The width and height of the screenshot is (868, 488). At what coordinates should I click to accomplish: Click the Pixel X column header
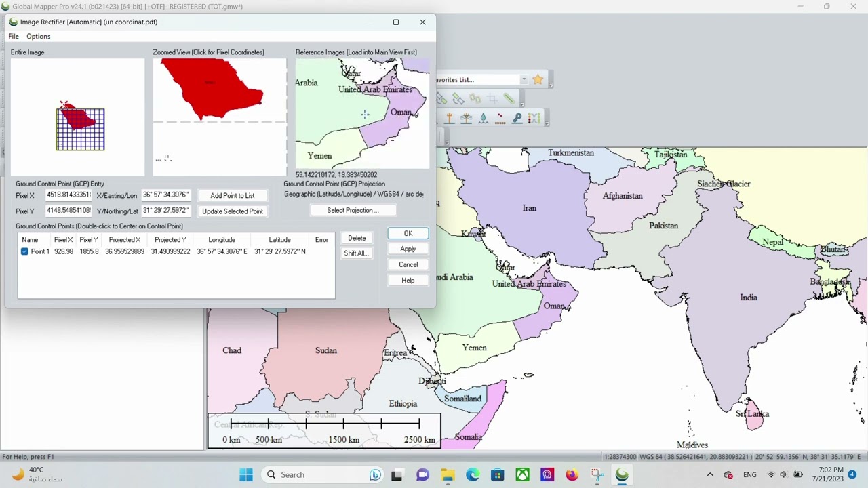[63, 240]
